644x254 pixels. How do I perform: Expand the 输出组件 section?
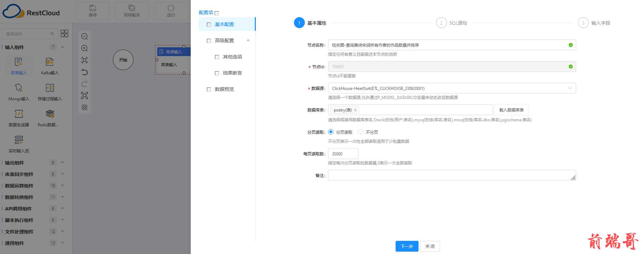click(62, 162)
